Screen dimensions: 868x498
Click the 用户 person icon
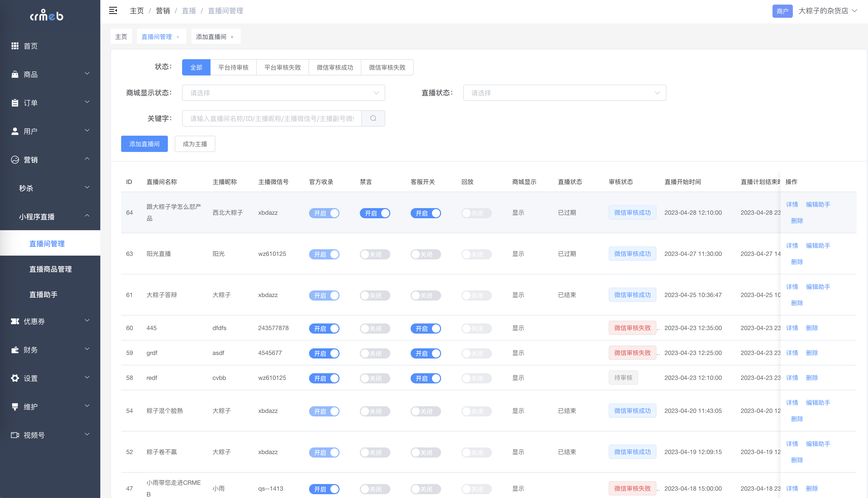[x=15, y=131]
